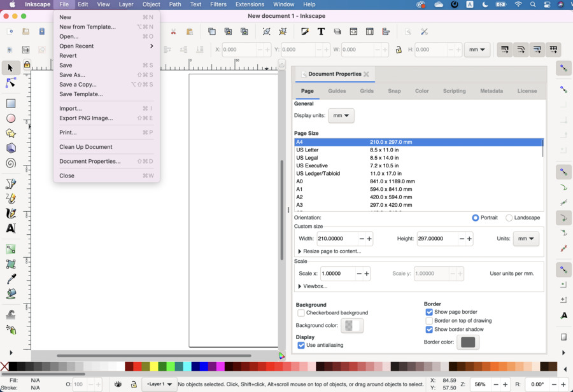Image resolution: width=573 pixels, height=392 pixels.
Task: Pick the 3D box tool
Action: pyautogui.click(x=11, y=148)
